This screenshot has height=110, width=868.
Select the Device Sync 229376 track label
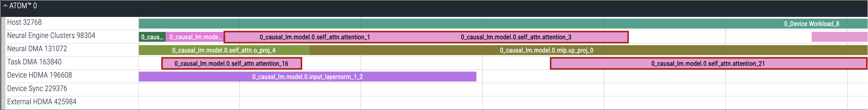click(37, 88)
